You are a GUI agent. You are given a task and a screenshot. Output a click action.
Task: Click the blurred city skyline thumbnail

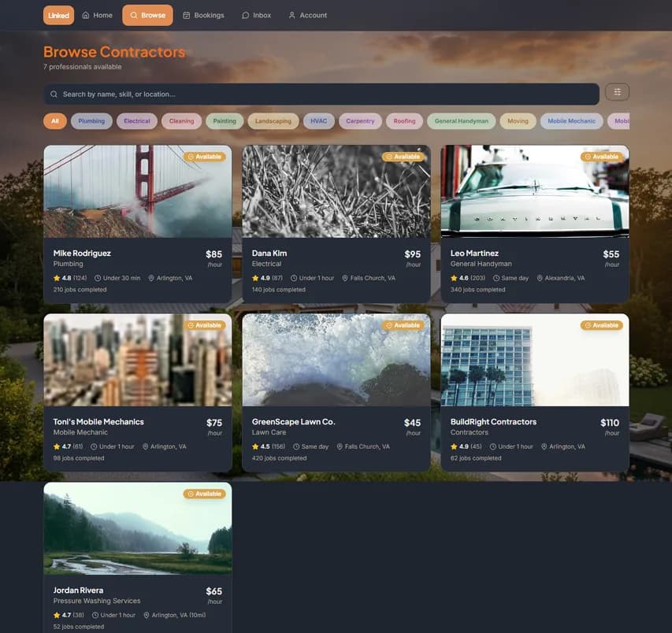tap(138, 360)
